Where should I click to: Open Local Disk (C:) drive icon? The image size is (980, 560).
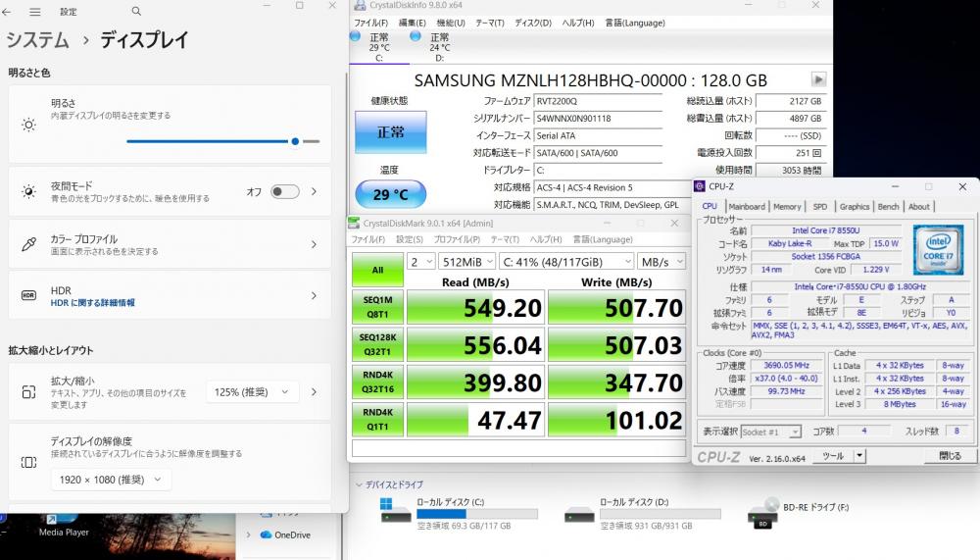click(396, 511)
